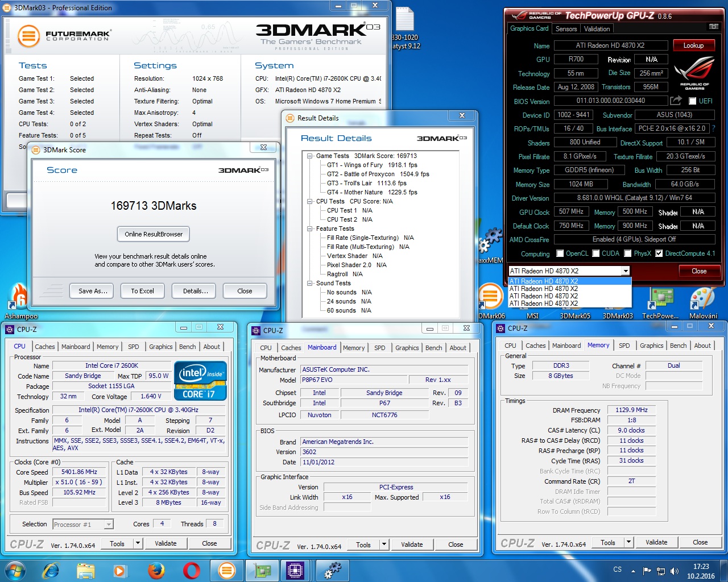The height and width of the screenshot is (582, 728).
Task: Toggle the CUDA checkbox
Action: click(x=596, y=253)
